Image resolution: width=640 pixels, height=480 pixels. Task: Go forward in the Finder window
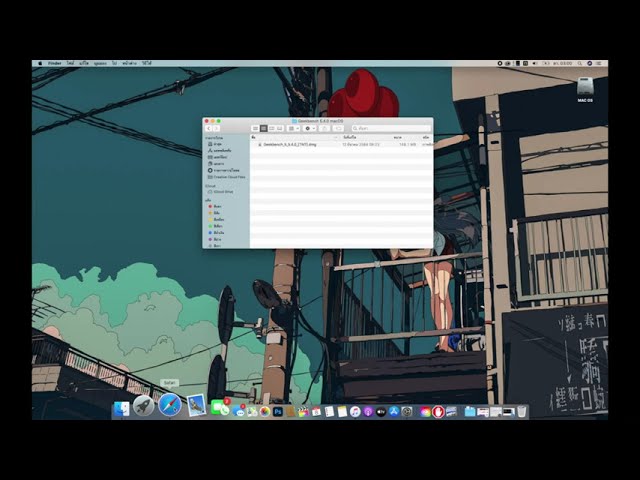216,128
